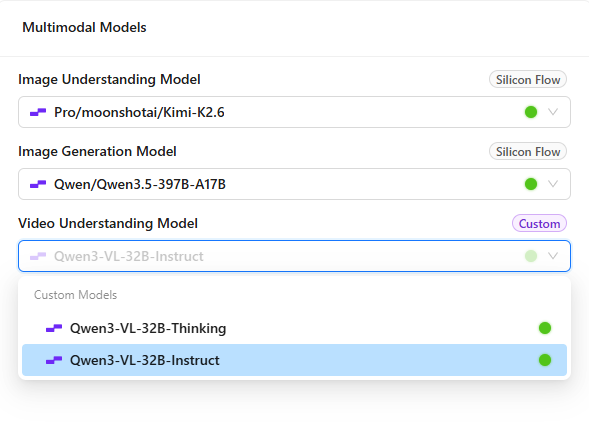Focus the Video Understanding Model search field

tap(294, 256)
